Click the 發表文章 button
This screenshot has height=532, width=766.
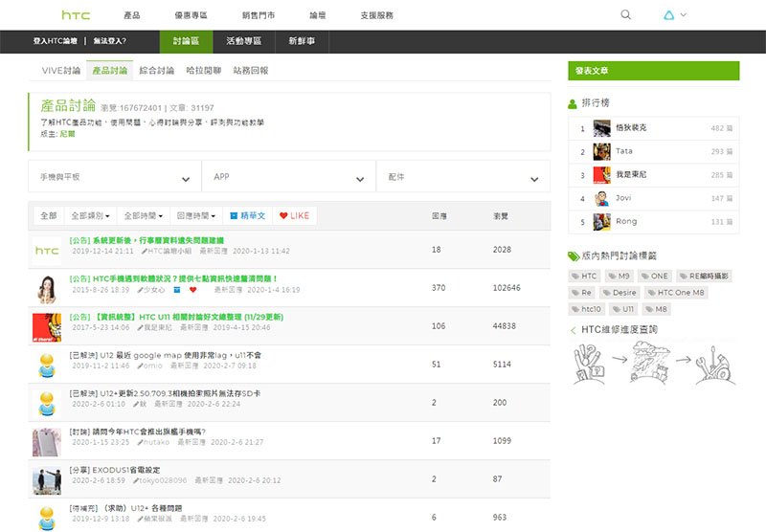pos(654,71)
